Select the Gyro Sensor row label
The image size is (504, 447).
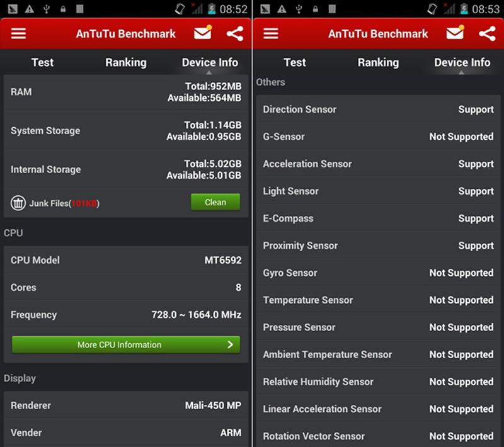coord(290,273)
